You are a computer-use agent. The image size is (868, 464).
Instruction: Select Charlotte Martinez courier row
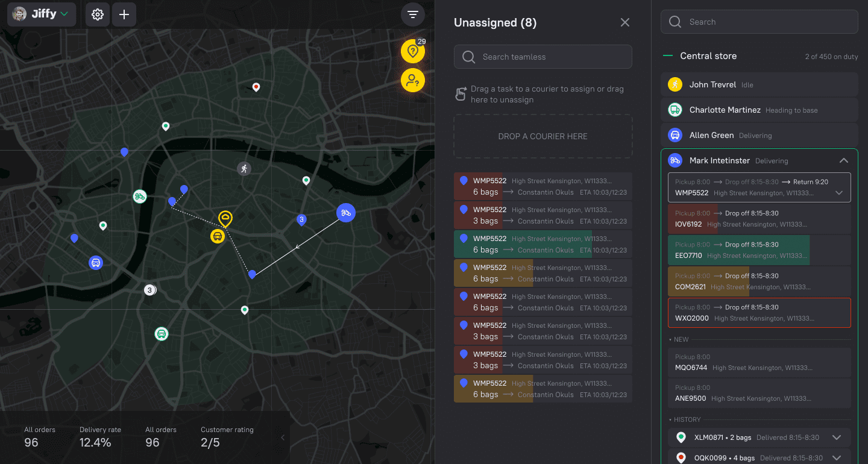point(759,110)
